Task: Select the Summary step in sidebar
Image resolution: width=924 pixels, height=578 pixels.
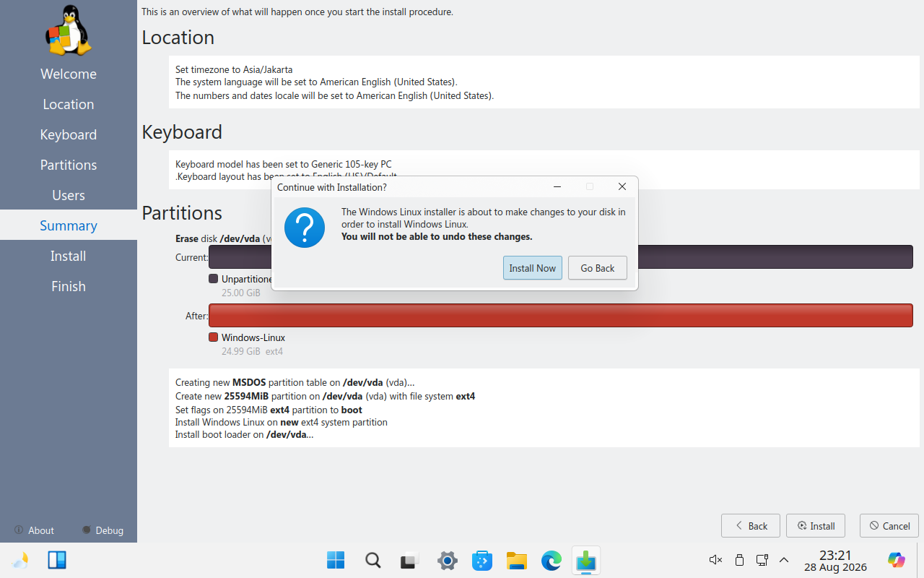Action: point(69,225)
